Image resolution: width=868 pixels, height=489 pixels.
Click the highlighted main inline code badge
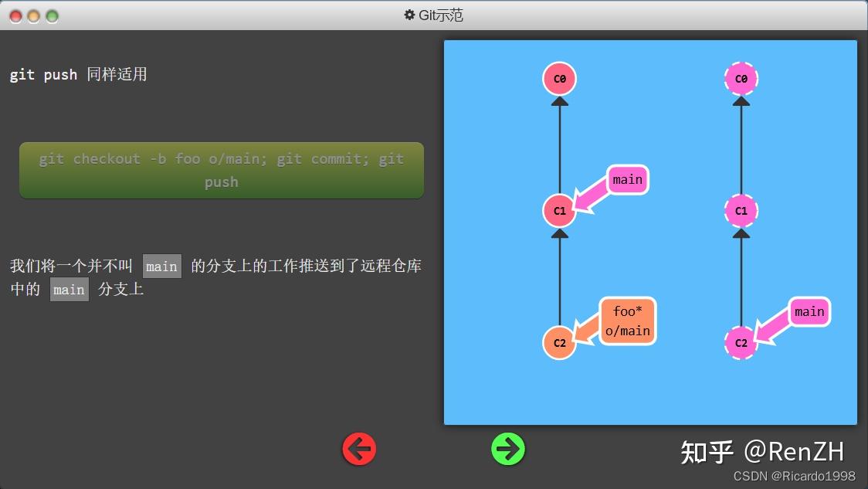tap(162, 266)
